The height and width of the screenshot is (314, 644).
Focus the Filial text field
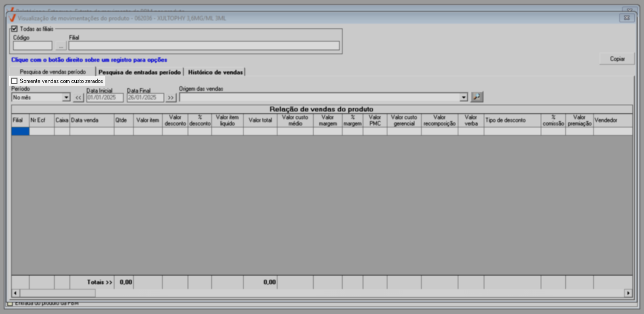point(204,46)
